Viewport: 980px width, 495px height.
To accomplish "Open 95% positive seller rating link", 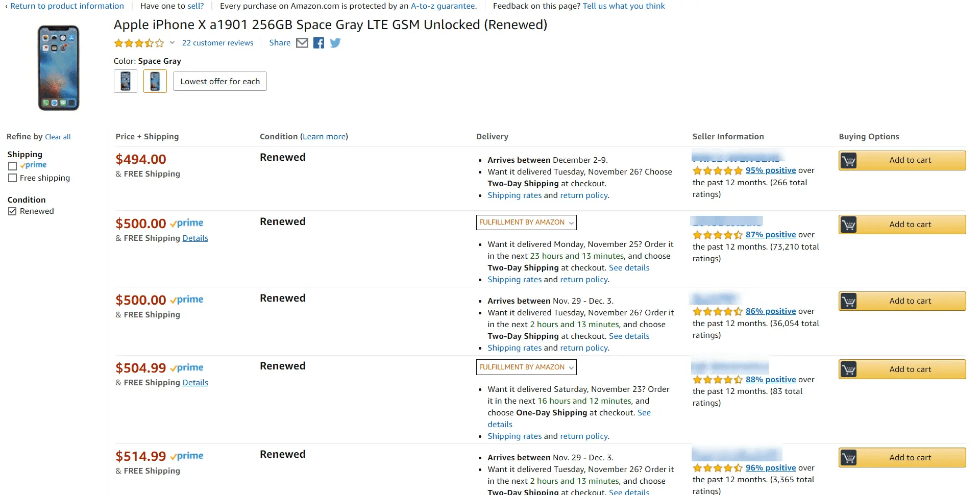I will (771, 170).
